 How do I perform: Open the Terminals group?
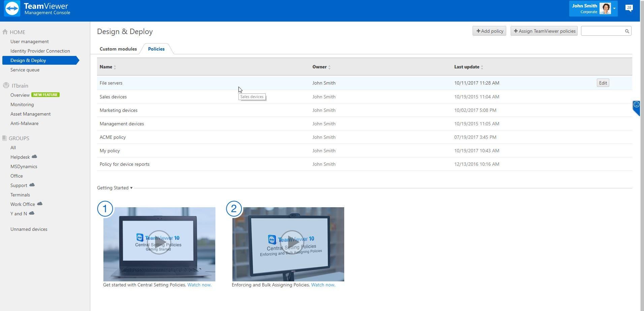pyautogui.click(x=20, y=195)
